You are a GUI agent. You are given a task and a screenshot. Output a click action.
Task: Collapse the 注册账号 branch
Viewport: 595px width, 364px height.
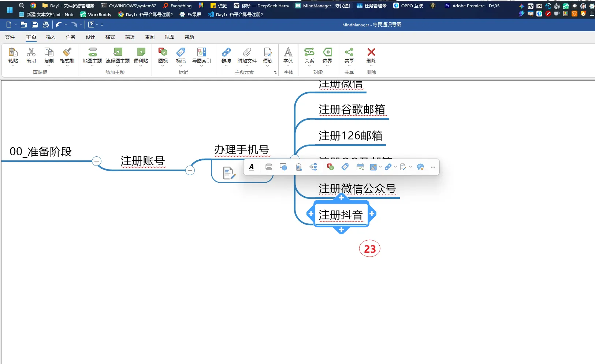190,170
